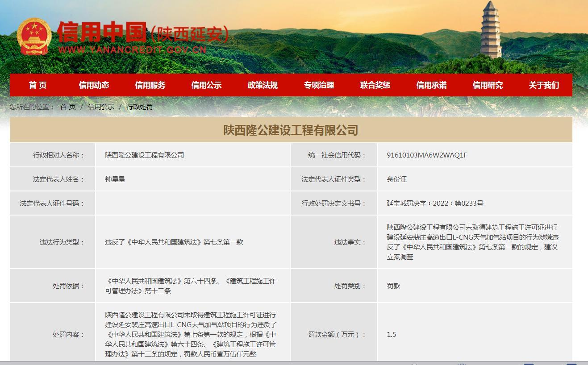Click the 首页 breadcrumb link
The width and height of the screenshot is (588, 365).
pyautogui.click(x=68, y=107)
